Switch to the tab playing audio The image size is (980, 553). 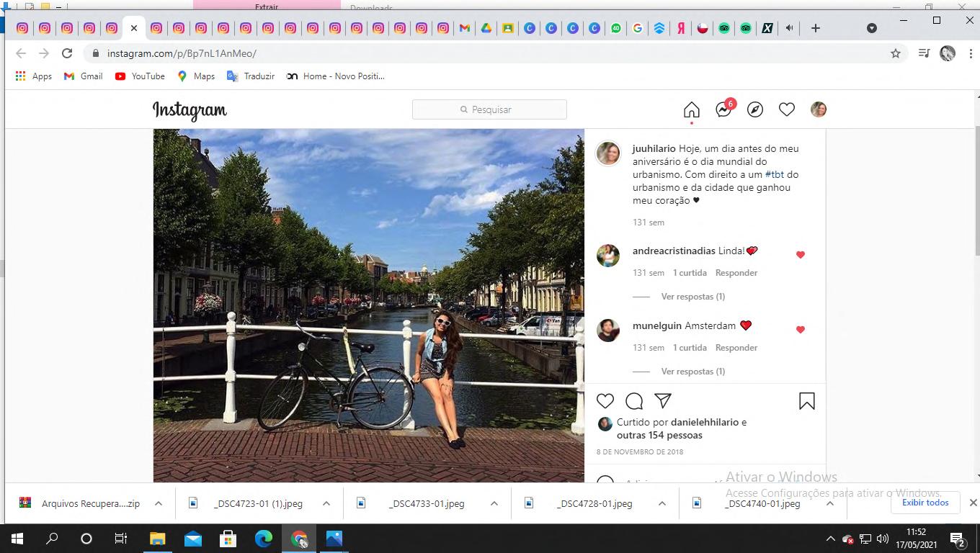click(x=789, y=28)
